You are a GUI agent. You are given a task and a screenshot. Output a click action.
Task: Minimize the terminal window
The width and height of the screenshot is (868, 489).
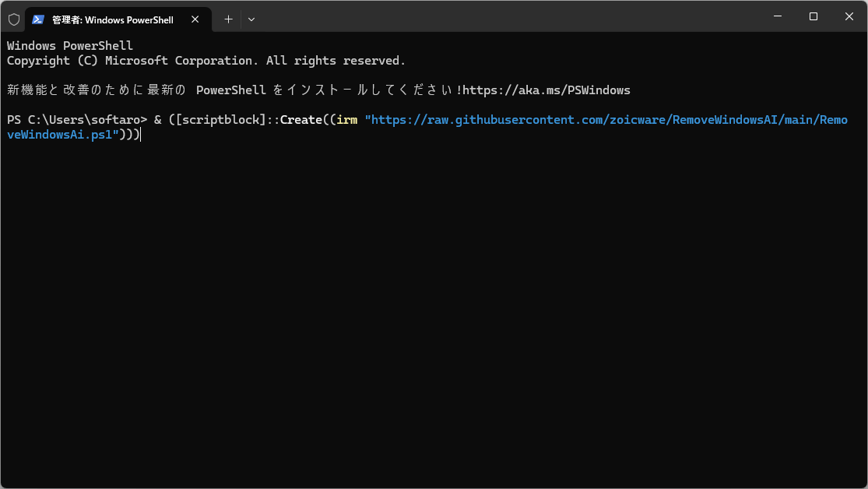coord(777,16)
